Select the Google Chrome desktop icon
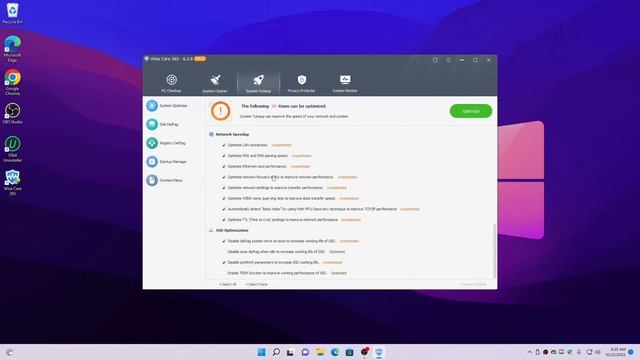640x360 pixels. pyautogui.click(x=12, y=82)
